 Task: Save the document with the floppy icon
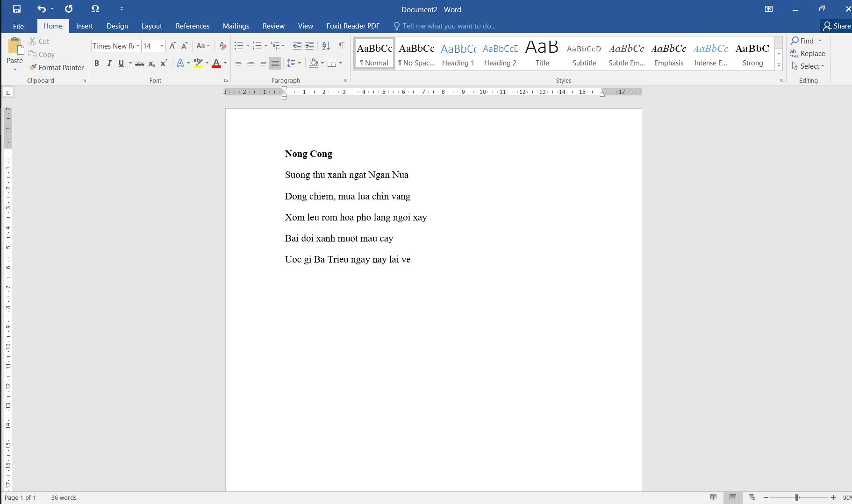17,9
